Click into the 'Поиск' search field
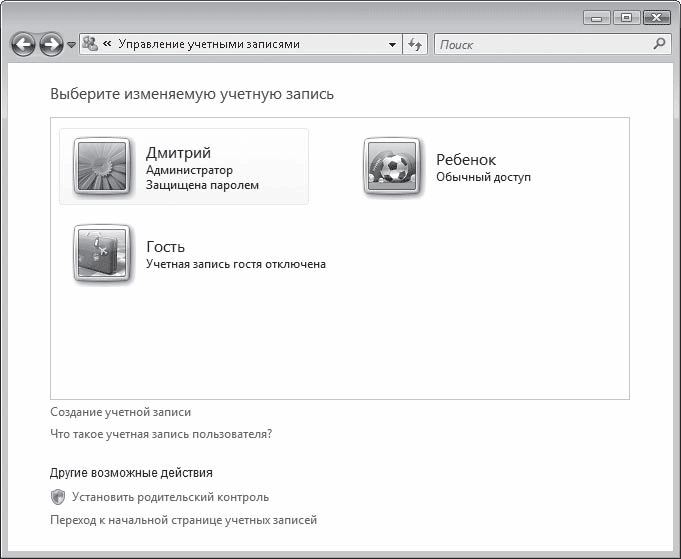The height and width of the screenshot is (559, 681). pos(540,45)
